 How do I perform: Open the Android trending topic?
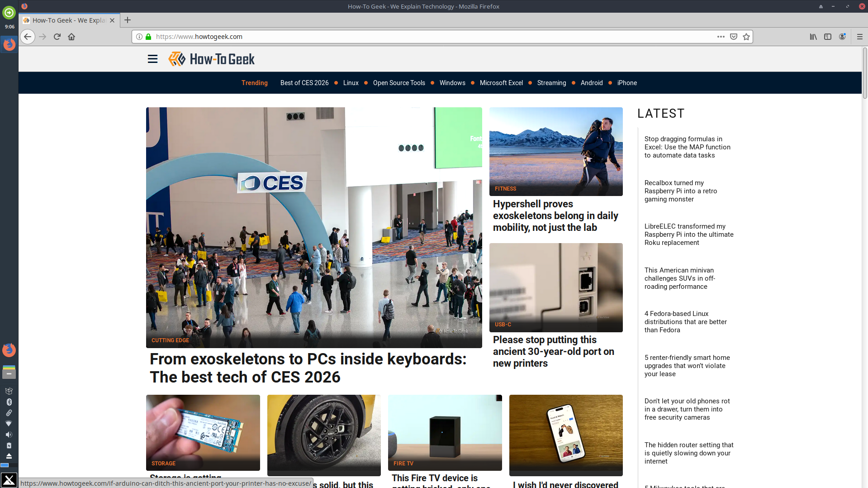[x=592, y=83]
